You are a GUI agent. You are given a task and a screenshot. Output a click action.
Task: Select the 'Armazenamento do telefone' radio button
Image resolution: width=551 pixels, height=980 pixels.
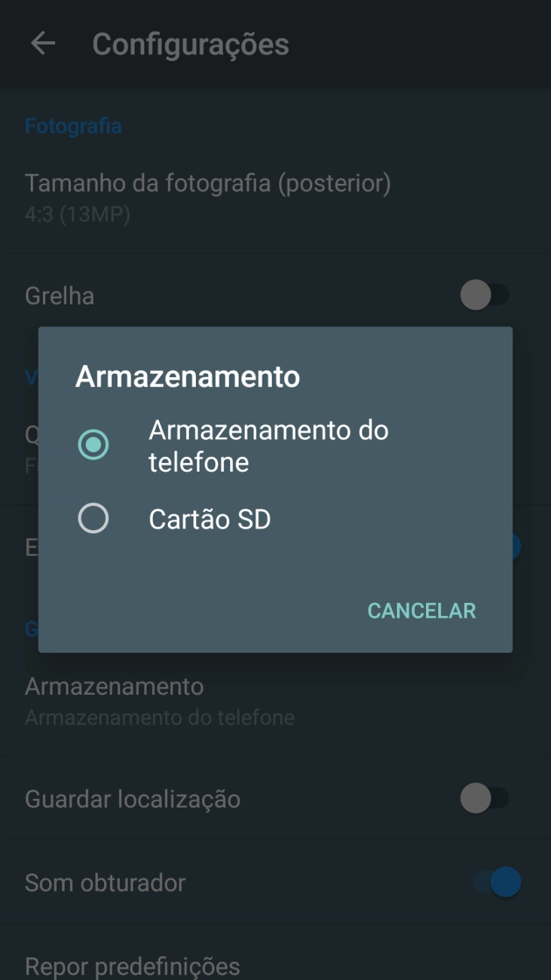pyautogui.click(x=94, y=444)
